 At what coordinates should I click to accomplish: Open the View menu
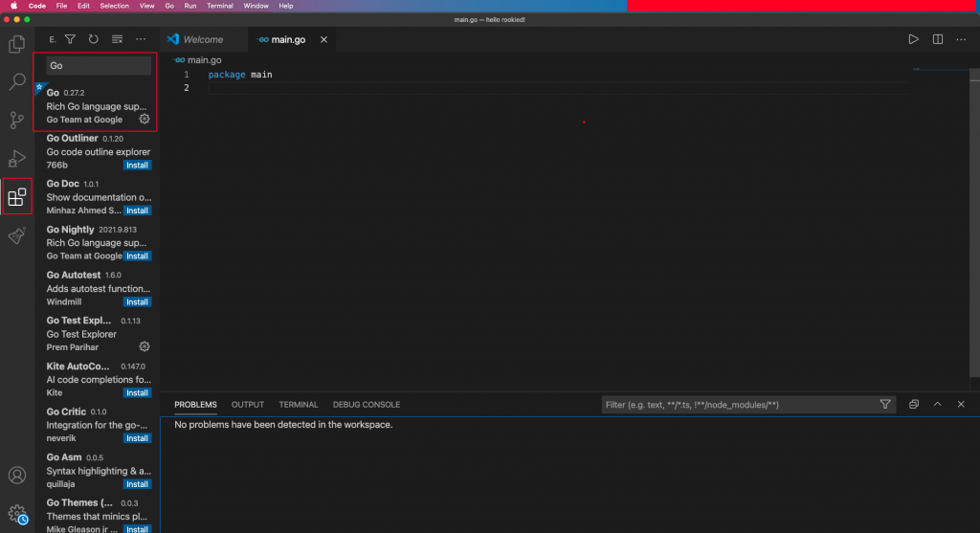coord(146,6)
